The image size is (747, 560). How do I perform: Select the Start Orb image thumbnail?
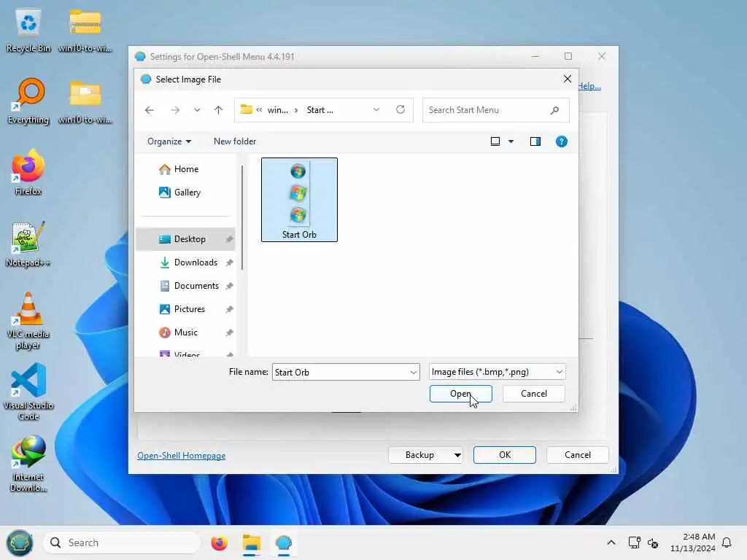tap(299, 200)
